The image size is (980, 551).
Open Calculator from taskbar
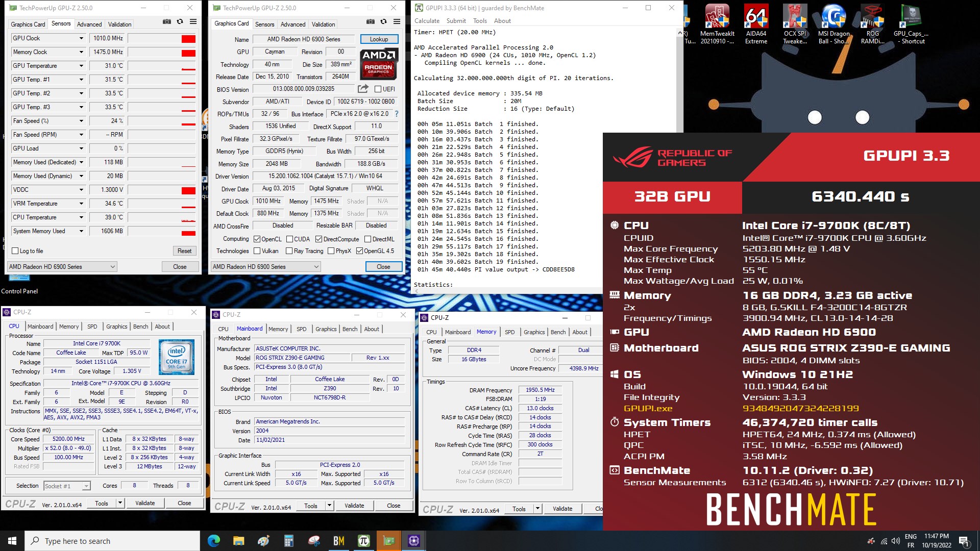(x=288, y=541)
